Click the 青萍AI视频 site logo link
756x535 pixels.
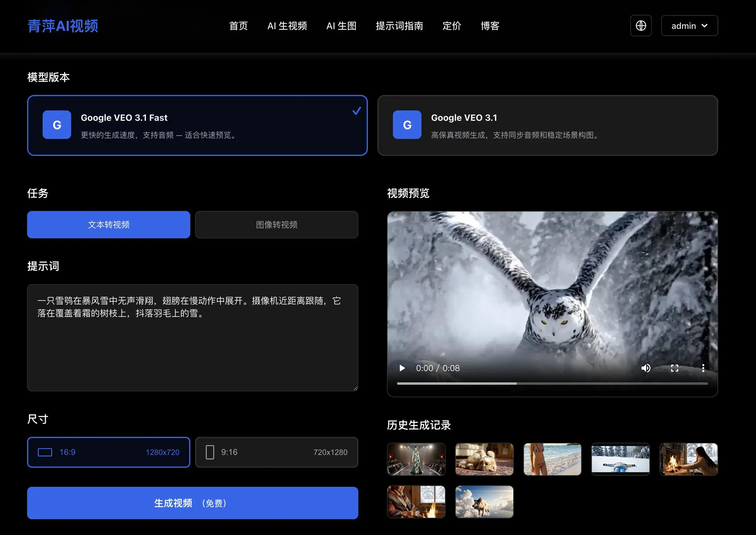pos(63,26)
